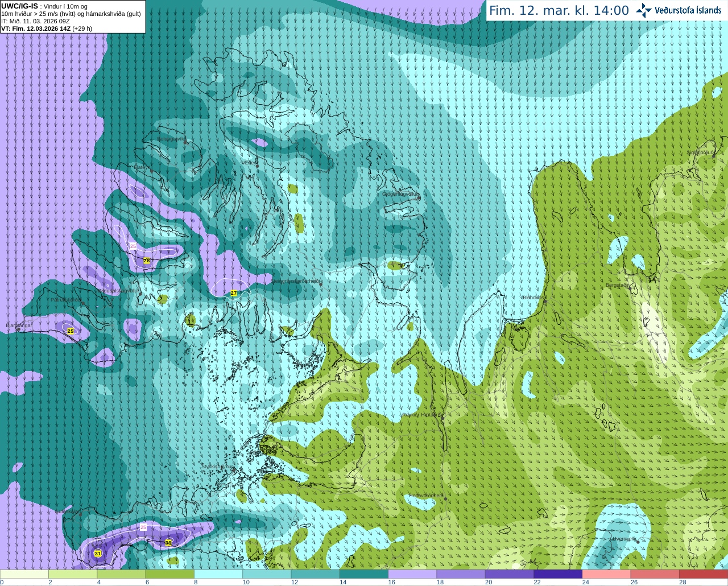Select the Steingrímsfjarðarheiði station label
This screenshot has height=586, width=728.
(295, 281)
